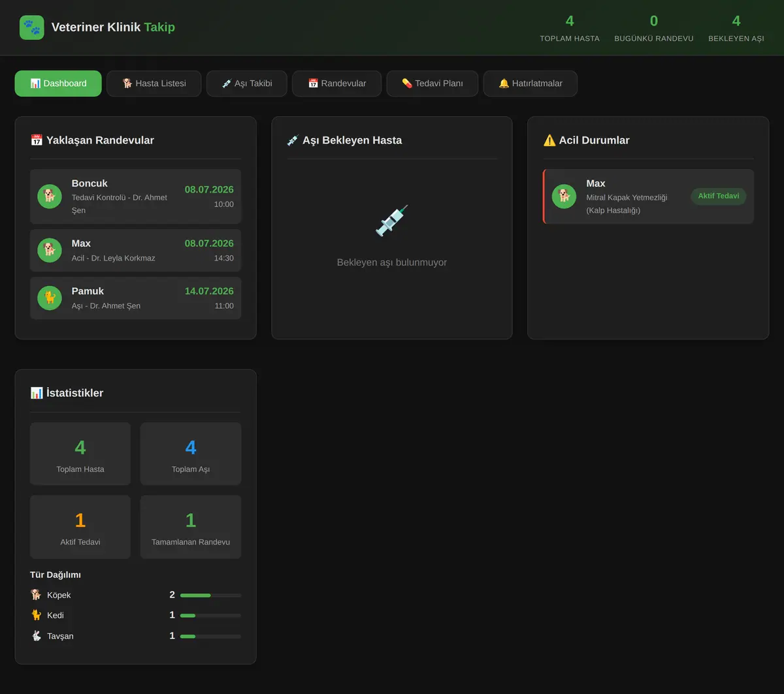Go to the Randevular tab
The image size is (784, 694).
337,84
